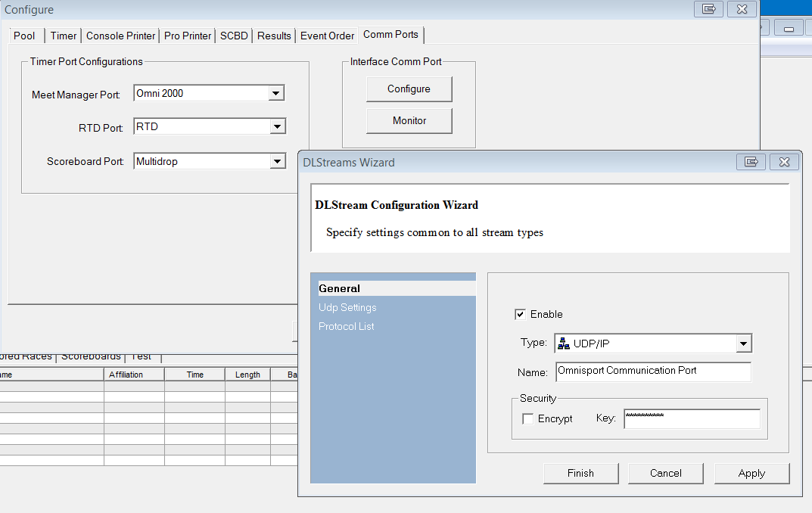
Task: Toggle the Enable checkbox
Action: tap(520, 314)
